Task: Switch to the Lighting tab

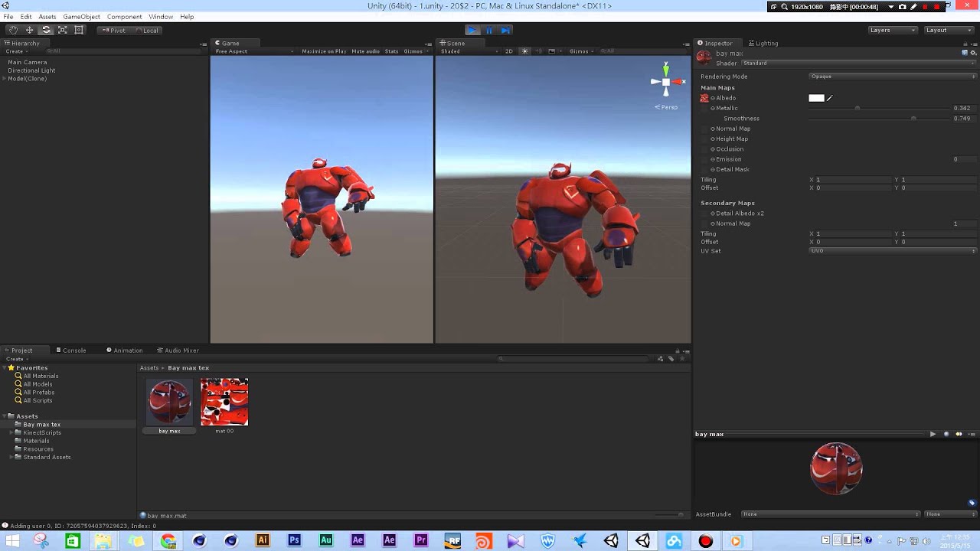Action: [762, 44]
